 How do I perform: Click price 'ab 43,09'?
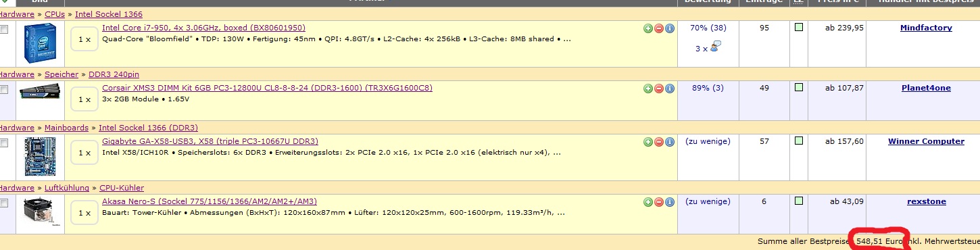pos(848,201)
